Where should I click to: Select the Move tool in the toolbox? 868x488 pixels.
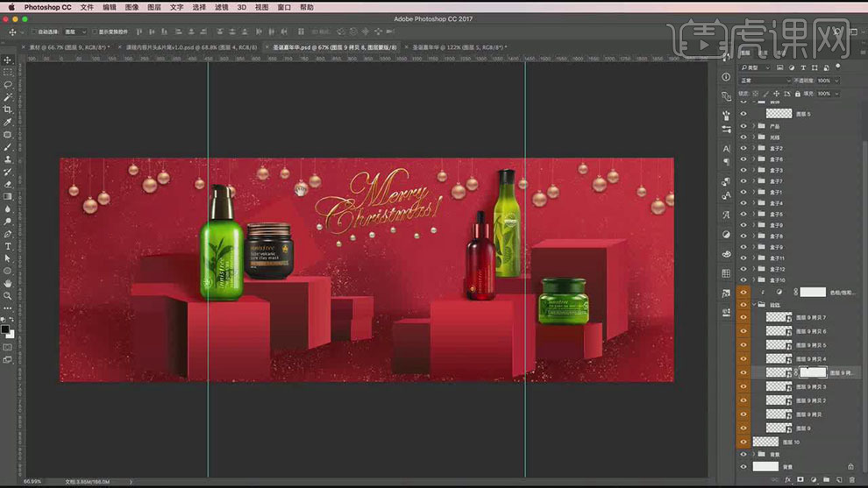8,60
